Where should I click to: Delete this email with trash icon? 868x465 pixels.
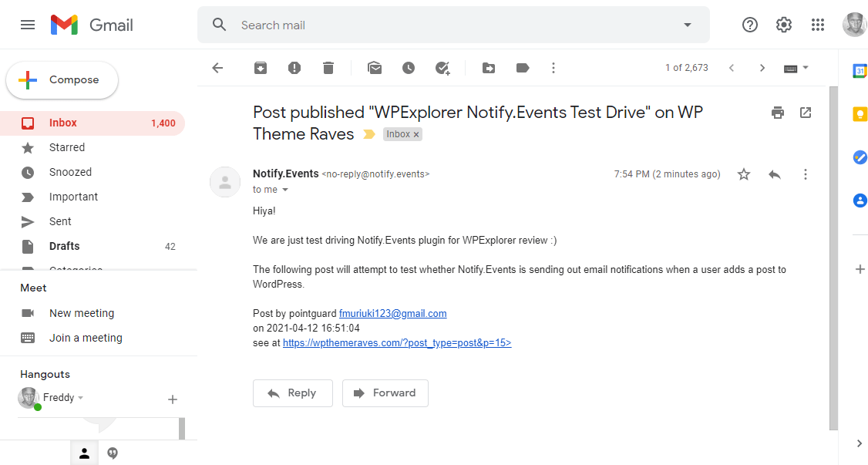tap(328, 68)
